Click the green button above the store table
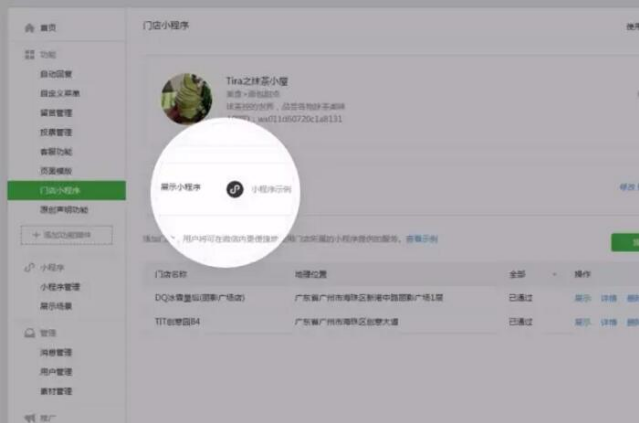639x423 pixels. pyautogui.click(x=626, y=242)
